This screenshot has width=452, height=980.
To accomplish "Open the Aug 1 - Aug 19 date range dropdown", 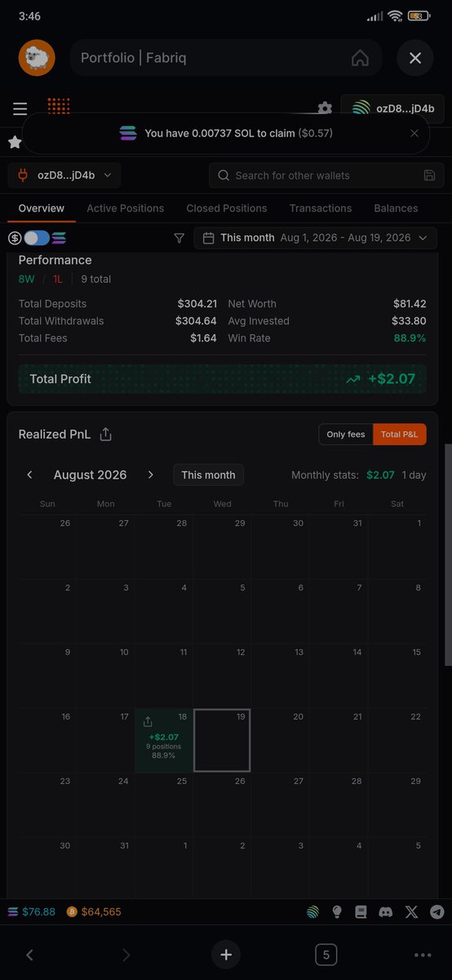I will click(314, 238).
